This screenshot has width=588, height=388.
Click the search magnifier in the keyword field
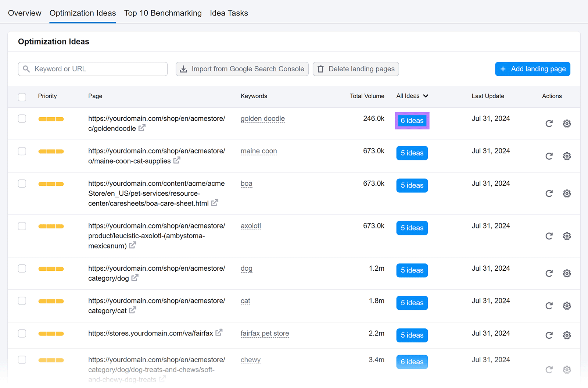[26, 69]
